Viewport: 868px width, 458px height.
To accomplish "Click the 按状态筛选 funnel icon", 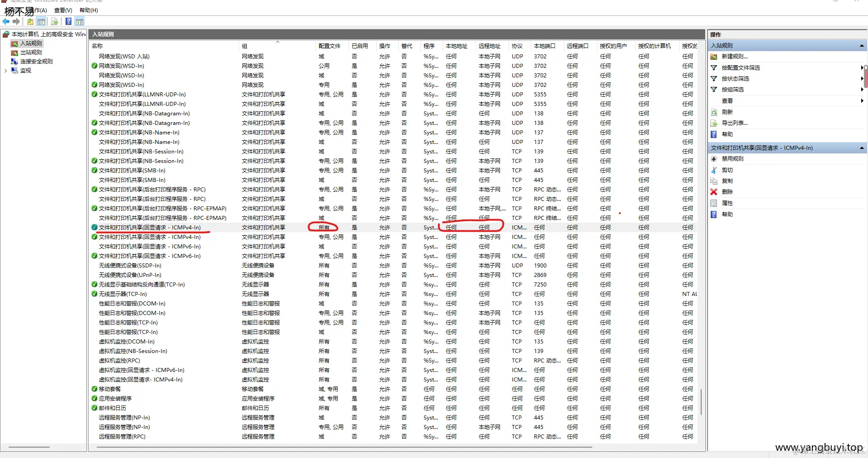I will [x=714, y=78].
